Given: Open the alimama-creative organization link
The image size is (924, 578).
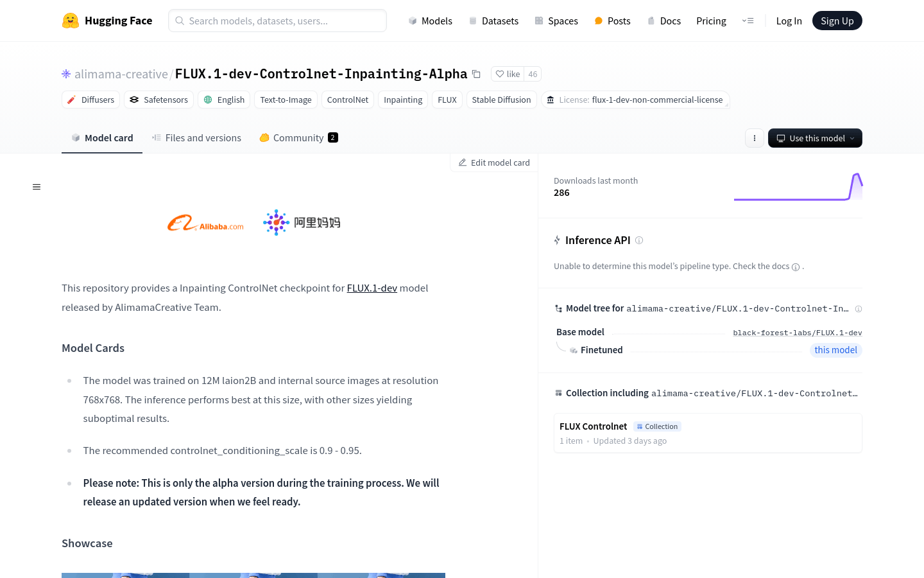Looking at the screenshot, I should [121, 74].
